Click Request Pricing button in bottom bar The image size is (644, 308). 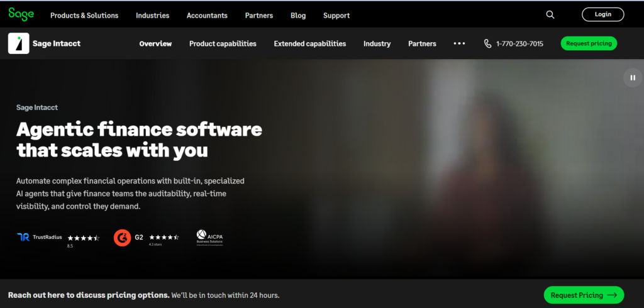tap(584, 295)
